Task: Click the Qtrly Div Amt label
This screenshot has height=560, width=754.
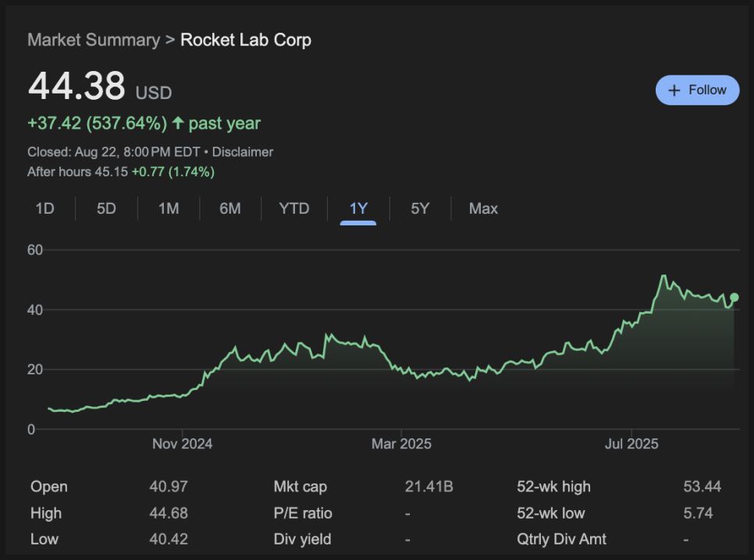Action: click(x=562, y=539)
